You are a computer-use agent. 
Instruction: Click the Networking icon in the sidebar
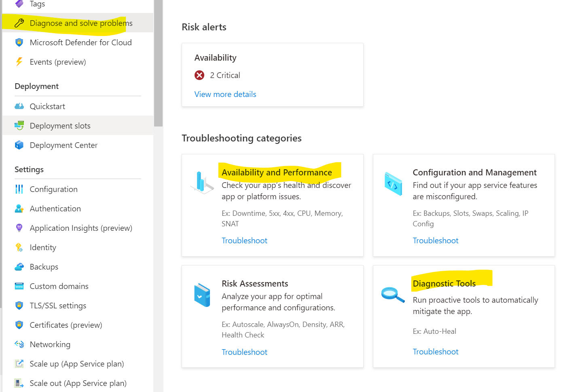(19, 344)
